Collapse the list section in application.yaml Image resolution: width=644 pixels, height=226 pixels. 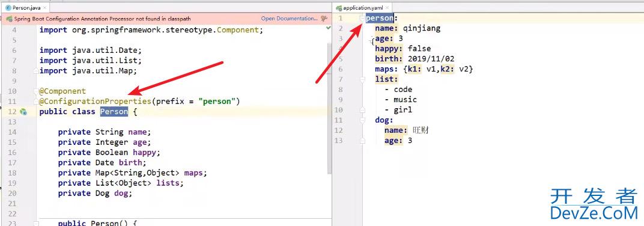(362, 79)
